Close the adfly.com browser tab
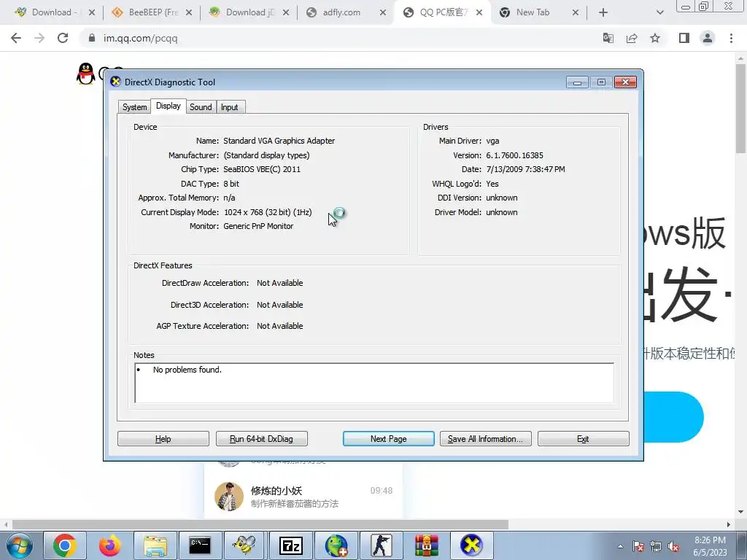747x560 pixels. (383, 12)
